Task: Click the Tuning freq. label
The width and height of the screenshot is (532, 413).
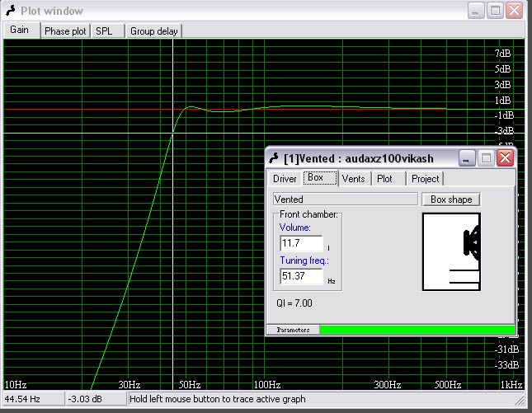Action: tap(304, 260)
